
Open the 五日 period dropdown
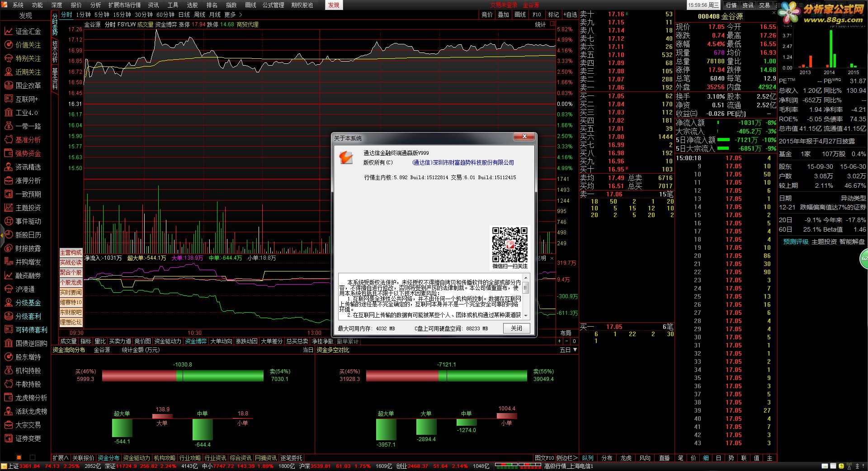(568, 350)
